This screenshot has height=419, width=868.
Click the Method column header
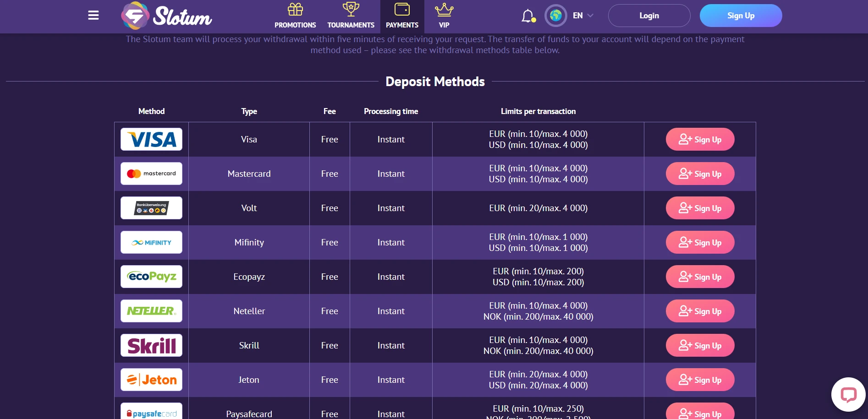(x=151, y=111)
